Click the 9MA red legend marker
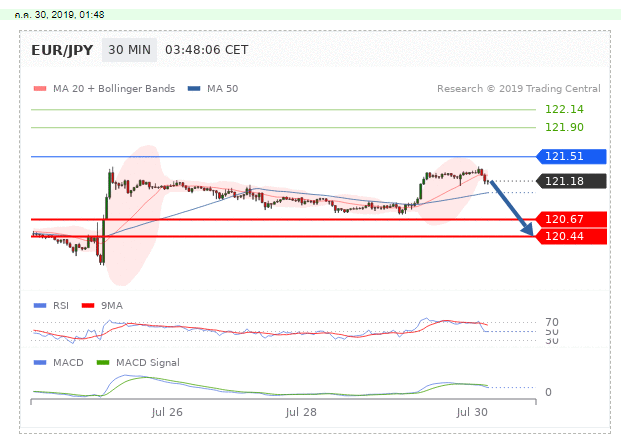Viewport: 621px width, 442px height. pyautogui.click(x=86, y=305)
